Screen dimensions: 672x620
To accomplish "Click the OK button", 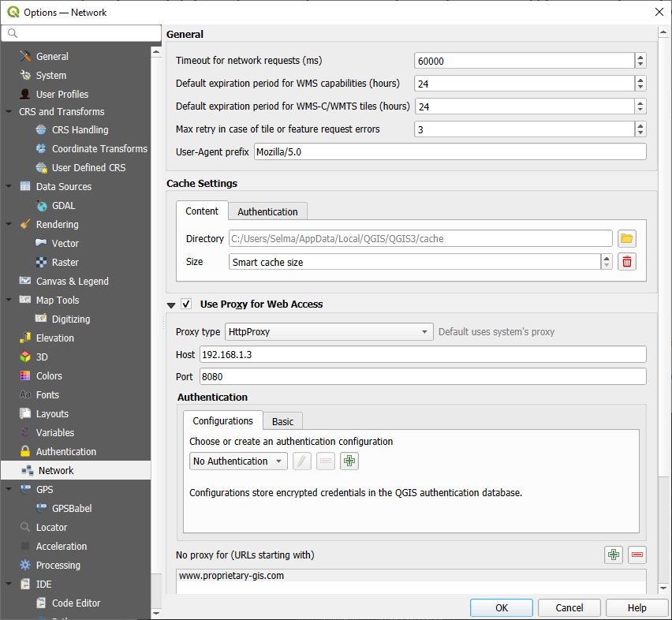I will coord(501,608).
